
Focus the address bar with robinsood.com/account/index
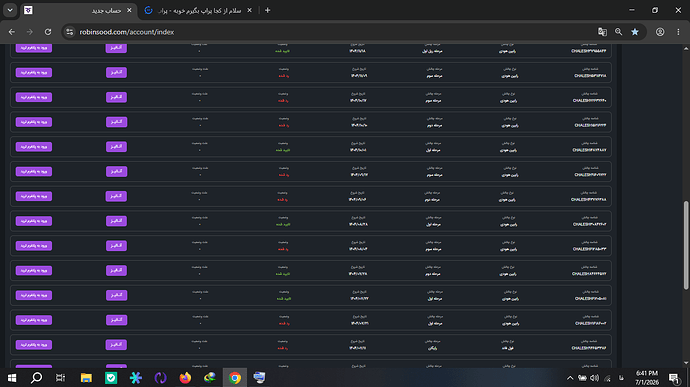[x=334, y=32]
